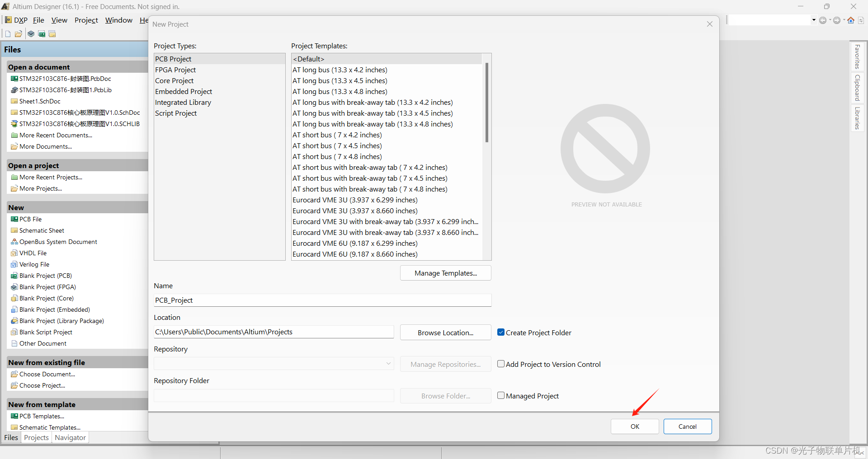Click the new document toolbar icon

(8, 34)
